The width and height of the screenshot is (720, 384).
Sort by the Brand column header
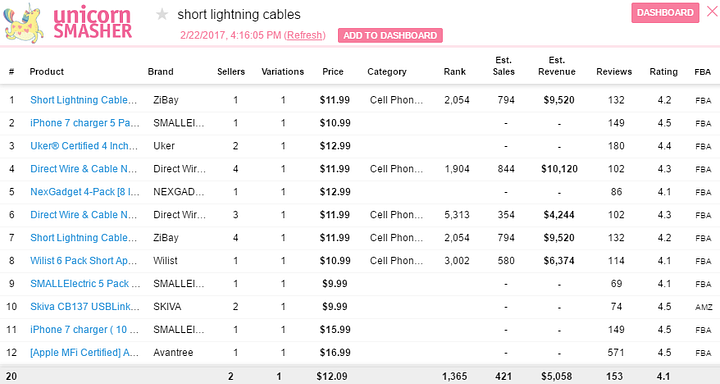click(160, 72)
